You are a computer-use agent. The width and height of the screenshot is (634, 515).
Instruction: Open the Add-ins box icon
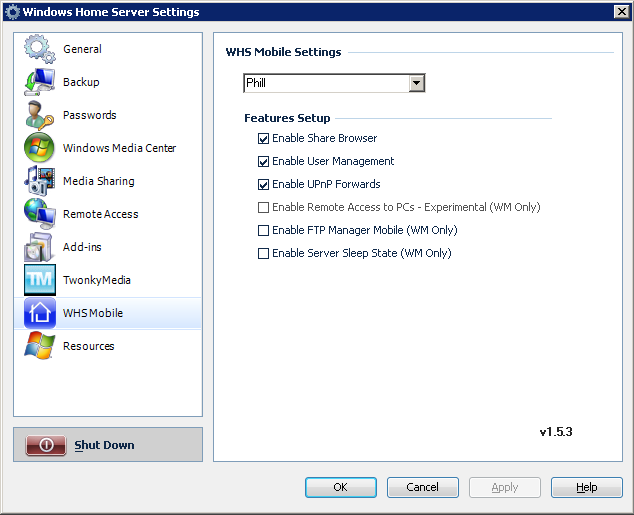click(x=39, y=247)
